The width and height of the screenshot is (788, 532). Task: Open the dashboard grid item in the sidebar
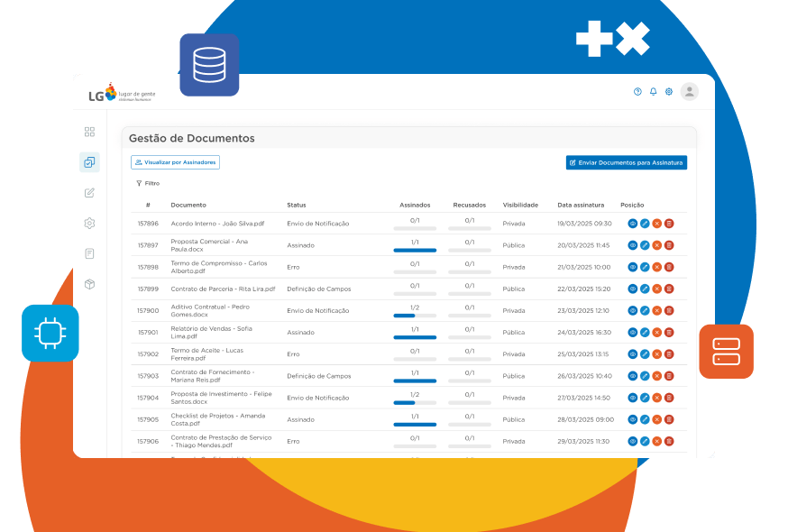[x=89, y=132]
